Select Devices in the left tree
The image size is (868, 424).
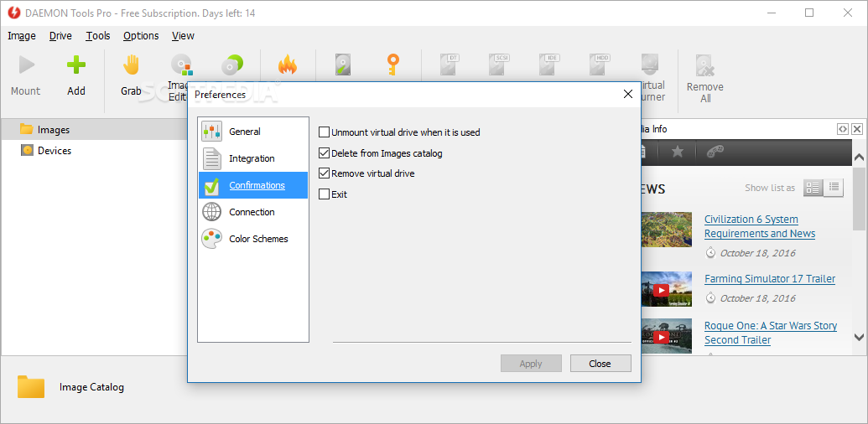pyautogui.click(x=55, y=150)
